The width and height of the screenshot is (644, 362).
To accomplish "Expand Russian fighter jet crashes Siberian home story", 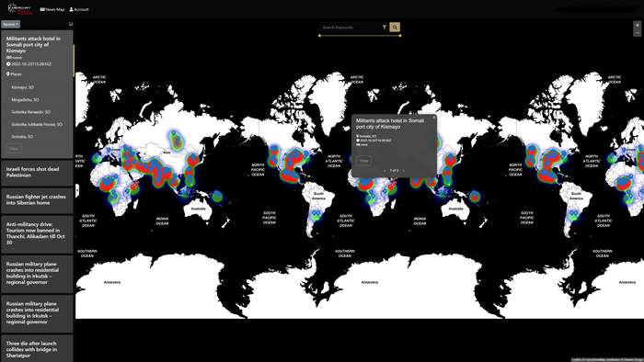I will pyautogui.click(x=37, y=200).
